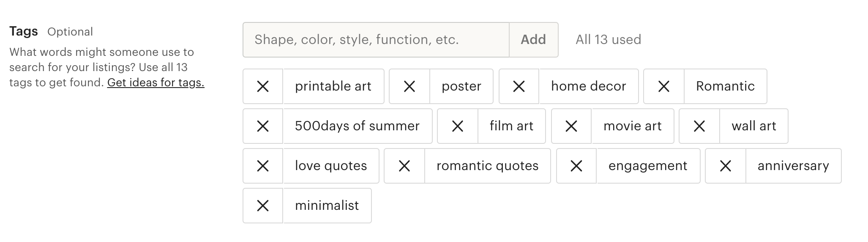Open the 'Get ideas for tags' link

point(156,82)
